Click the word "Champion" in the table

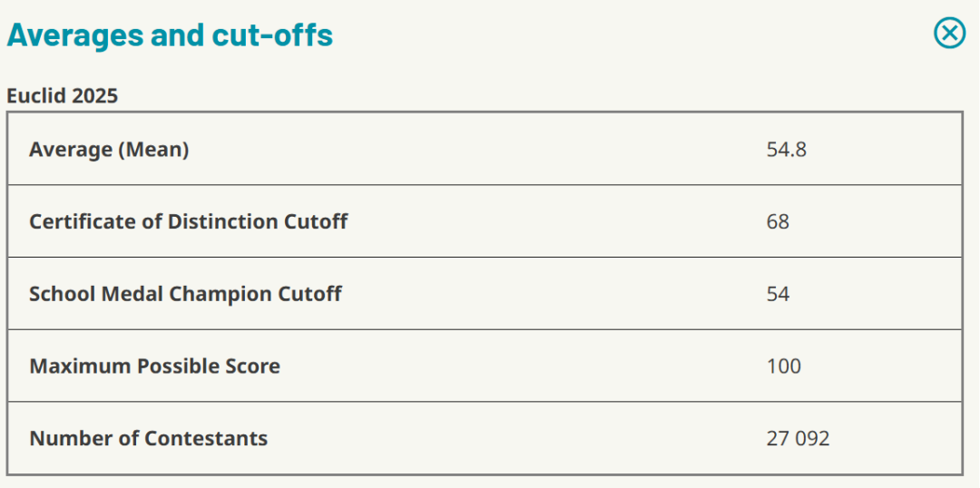point(217,294)
